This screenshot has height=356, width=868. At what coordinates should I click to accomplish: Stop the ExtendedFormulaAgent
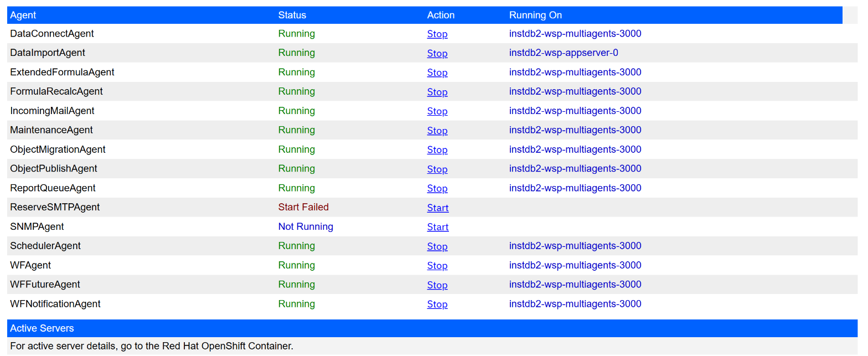click(x=437, y=73)
